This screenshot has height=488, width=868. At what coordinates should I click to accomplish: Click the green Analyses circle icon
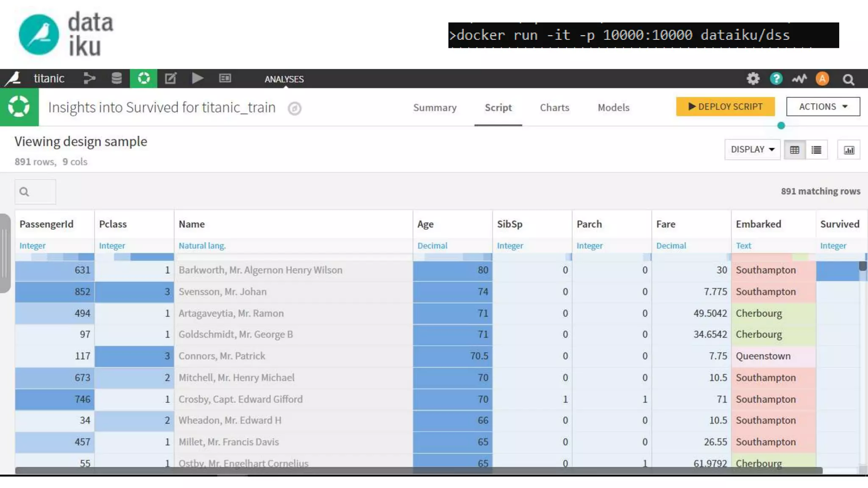point(144,79)
